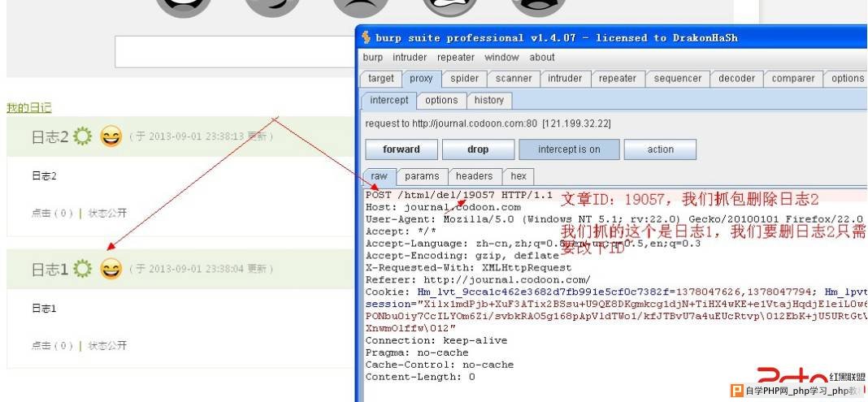Open the burp menu in Burp Suite
Viewport: 868px width, 402px height.
372,57
